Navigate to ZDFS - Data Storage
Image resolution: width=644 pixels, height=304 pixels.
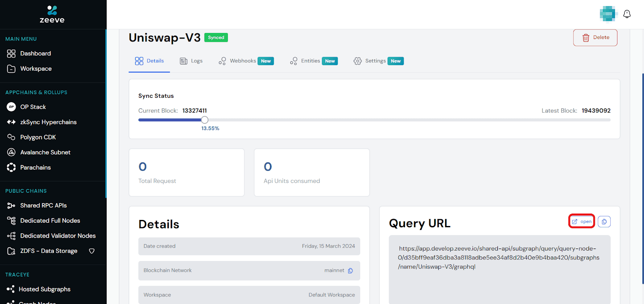[x=49, y=251]
